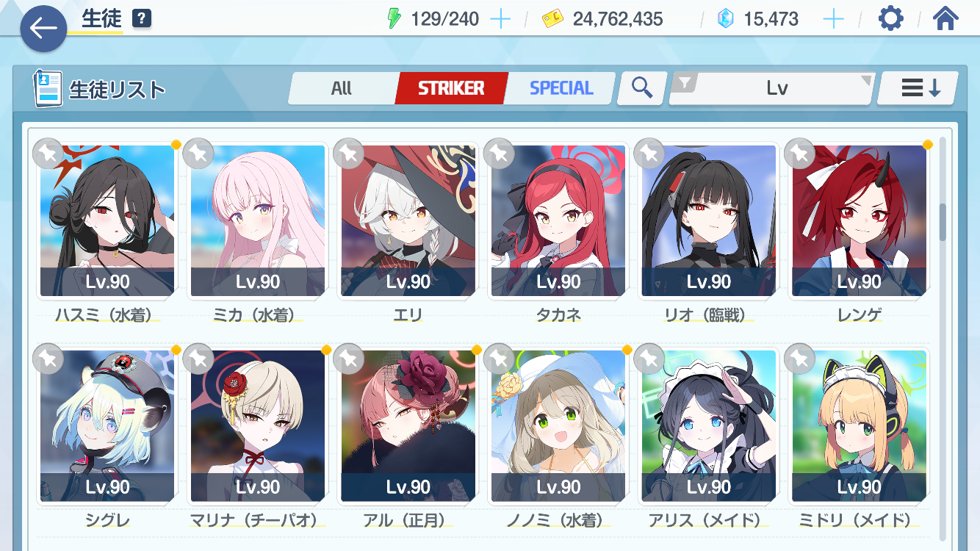The height and width of the screenshot is (551, 980).
Task: Select the STRIKER tab
Action: coord(451,88)
